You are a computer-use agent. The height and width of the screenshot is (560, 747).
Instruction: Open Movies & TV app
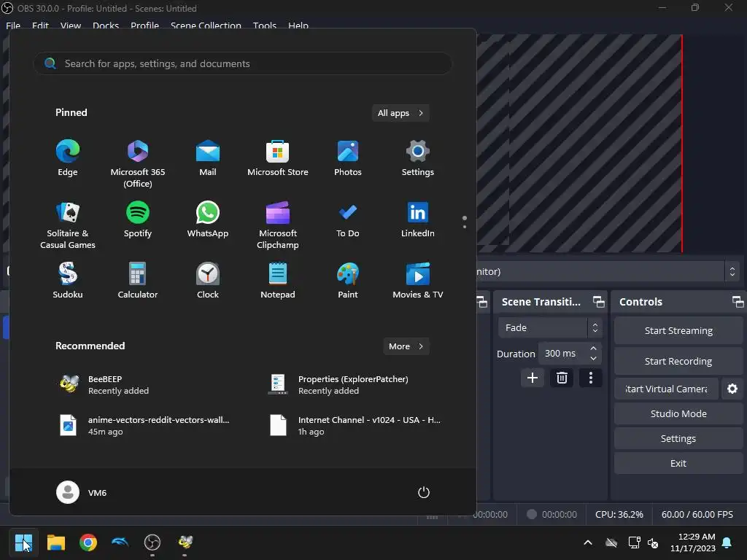click(418, 281)
